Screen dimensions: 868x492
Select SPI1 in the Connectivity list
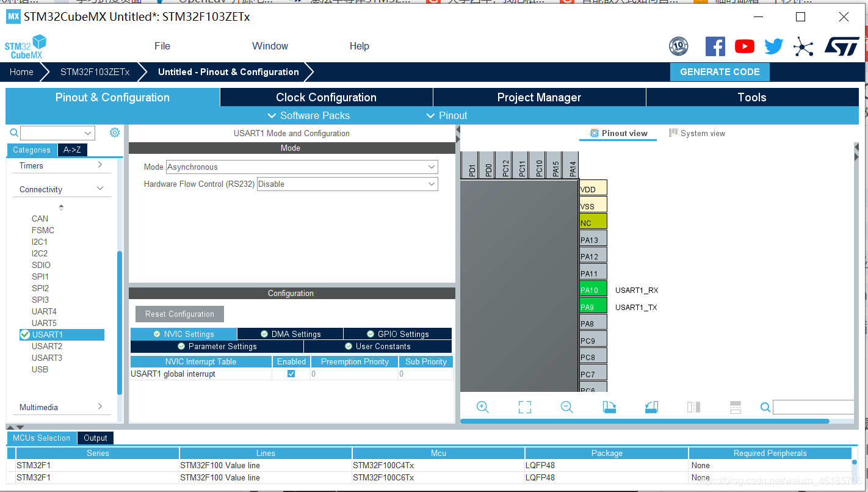40,277
